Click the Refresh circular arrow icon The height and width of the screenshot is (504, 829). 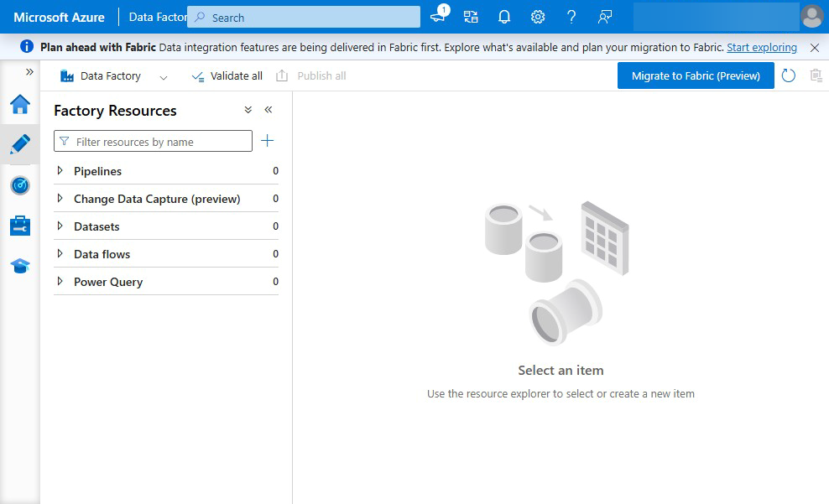coord(788,75)
